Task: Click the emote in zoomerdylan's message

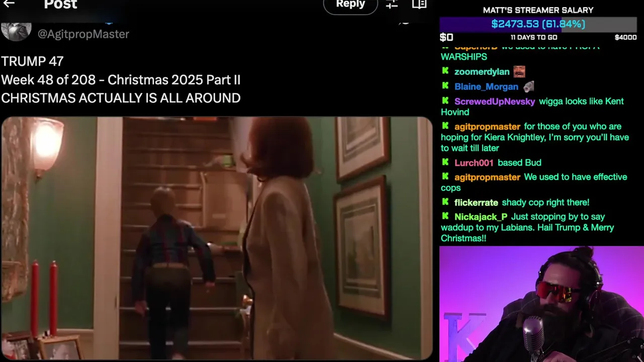Action: (519, 71)
